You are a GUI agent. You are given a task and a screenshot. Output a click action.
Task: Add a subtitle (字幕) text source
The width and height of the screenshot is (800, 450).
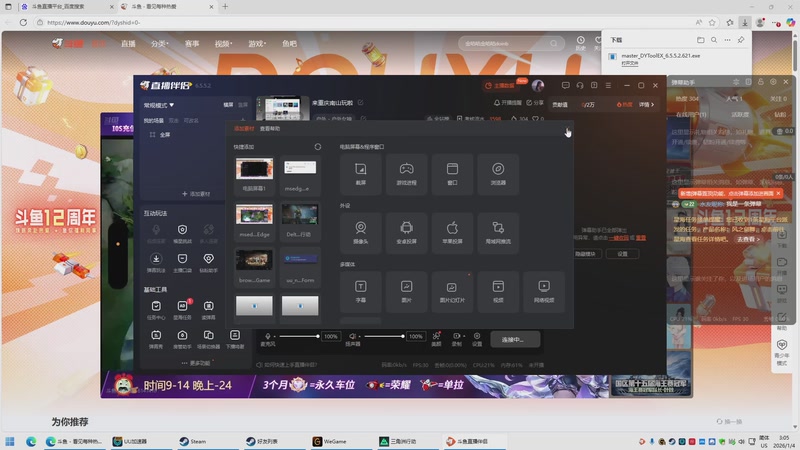tap(360, 291)
